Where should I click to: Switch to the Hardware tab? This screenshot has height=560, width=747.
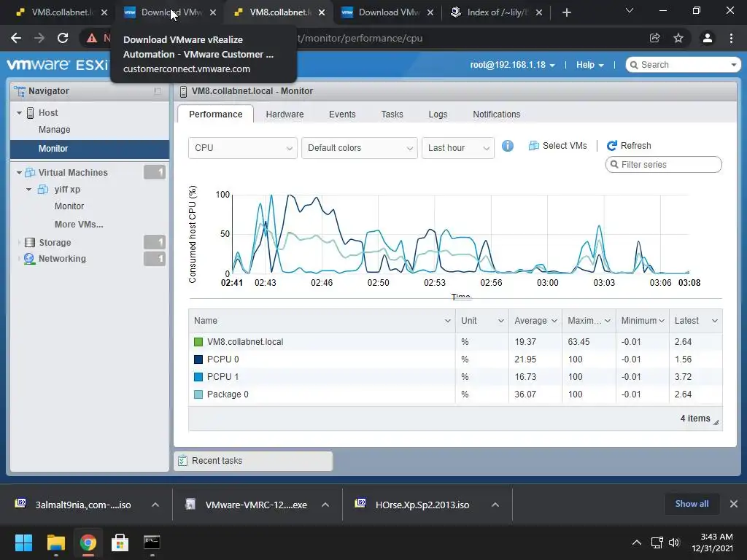coord(285,114)
